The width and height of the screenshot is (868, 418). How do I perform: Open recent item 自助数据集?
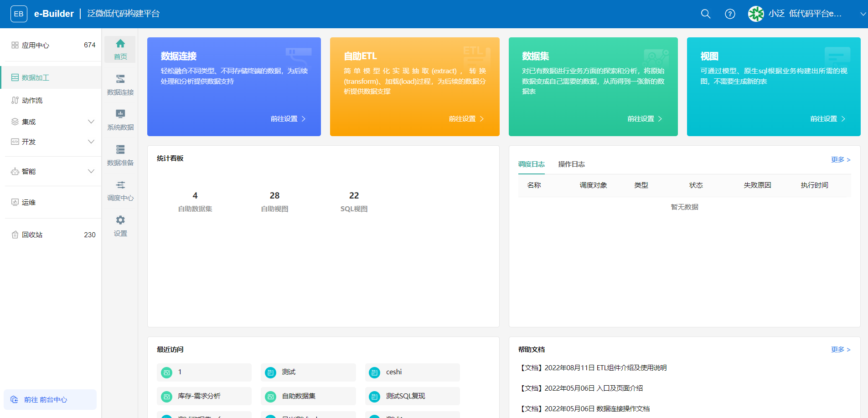pos(308,396)
